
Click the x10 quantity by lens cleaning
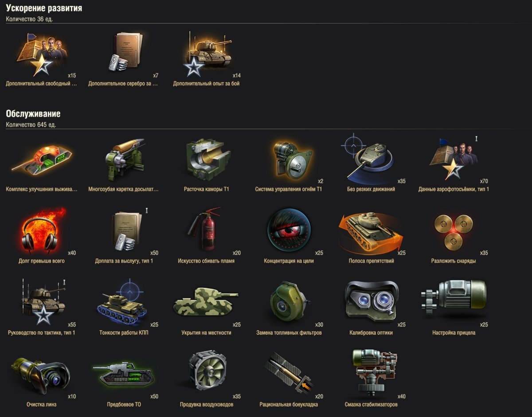click(x=72, y=397)
